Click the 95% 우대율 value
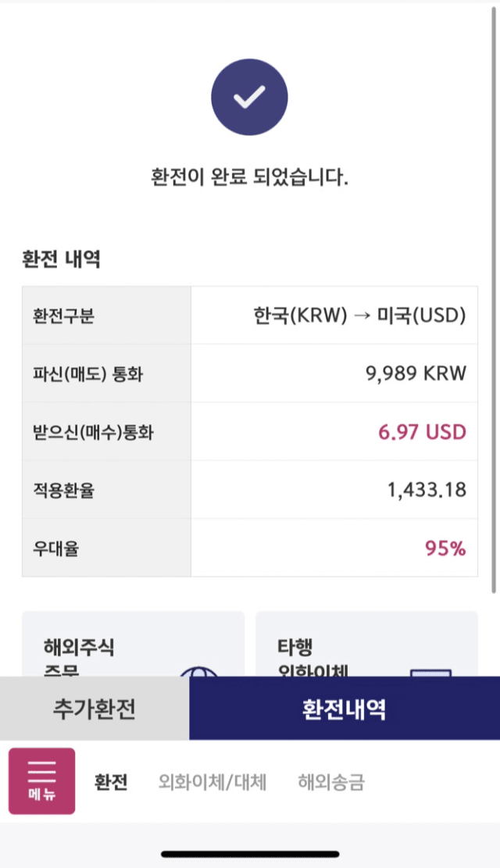This screenshot has width=500, height=868. (445, 548)
